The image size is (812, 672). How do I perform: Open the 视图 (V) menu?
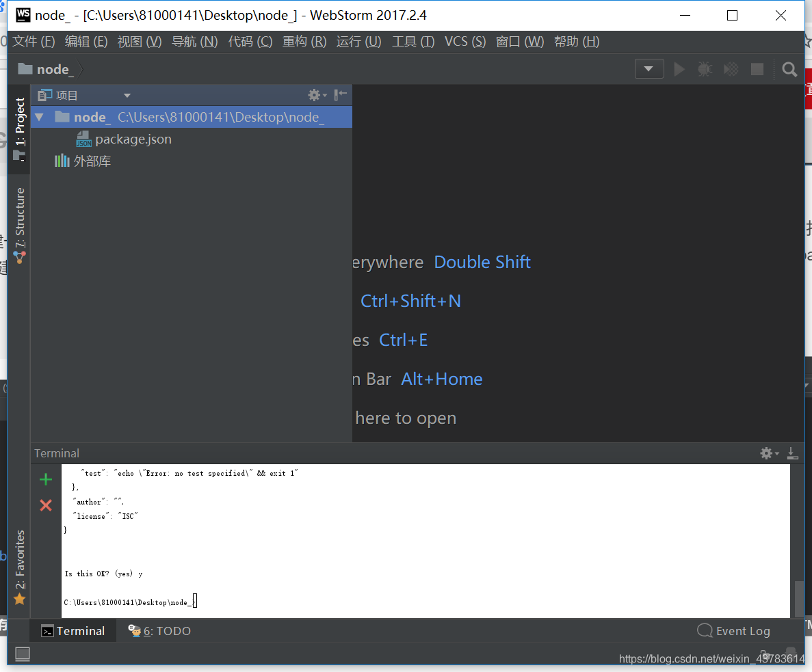(140, 42)
